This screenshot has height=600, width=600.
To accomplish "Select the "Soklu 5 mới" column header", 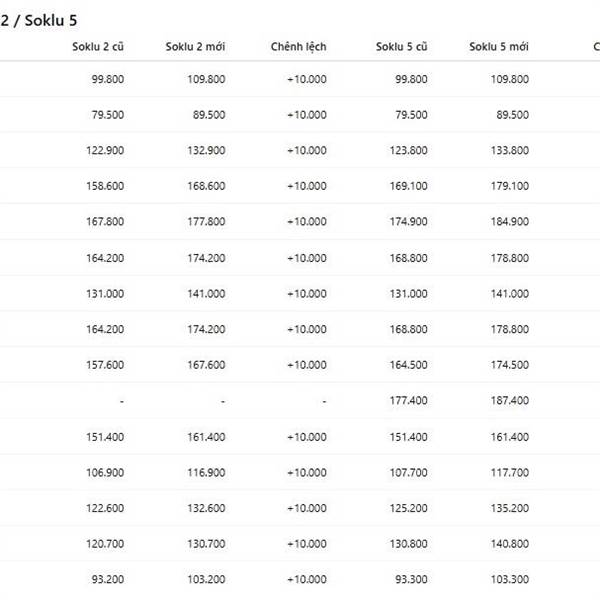I will 499,47.
